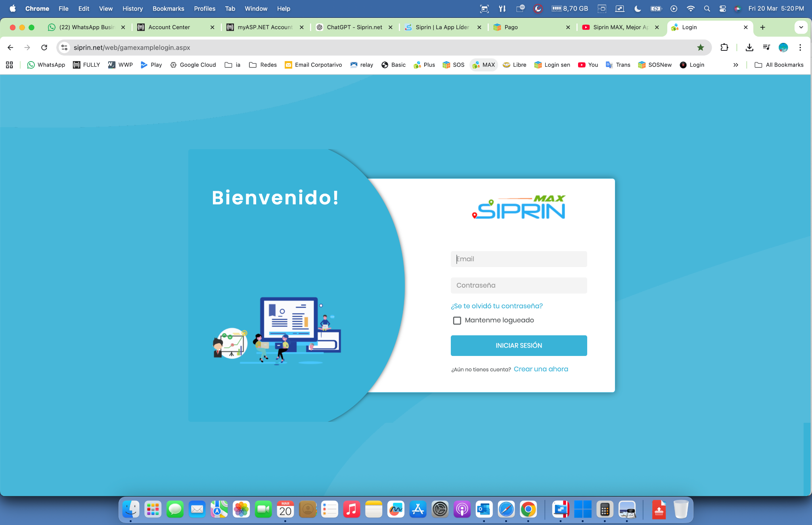This screenshot has width=812, height=525.
Task: Switch to the Pago tab
Action: click(531, 27)
